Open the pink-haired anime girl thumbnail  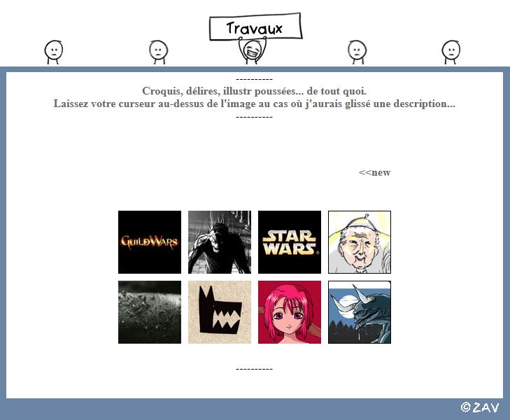coord(290,312)
